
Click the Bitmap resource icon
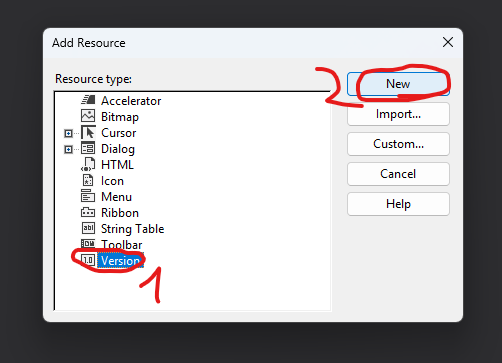(88, 116)
